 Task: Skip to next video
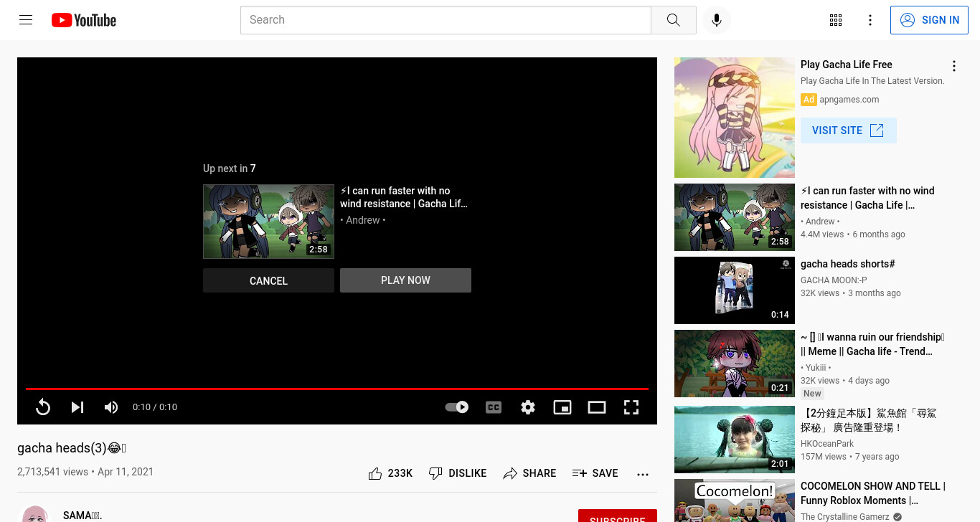point(77,407)
